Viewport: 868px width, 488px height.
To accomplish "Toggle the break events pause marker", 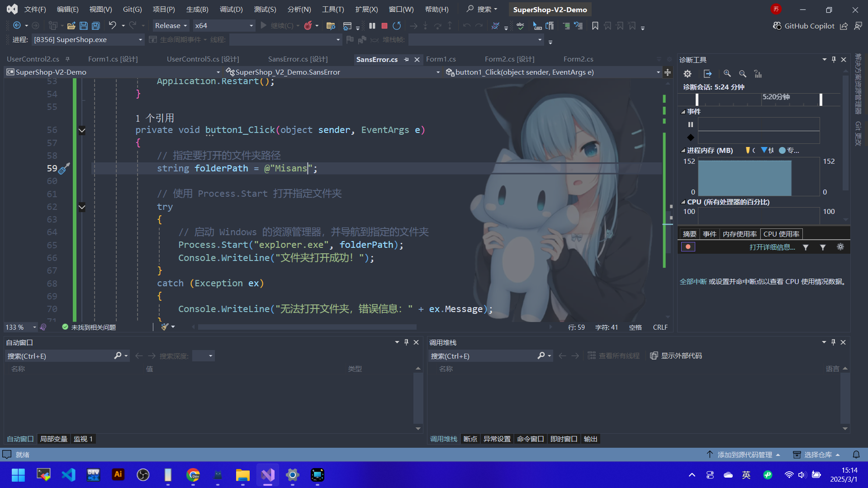I will [690, 124].
